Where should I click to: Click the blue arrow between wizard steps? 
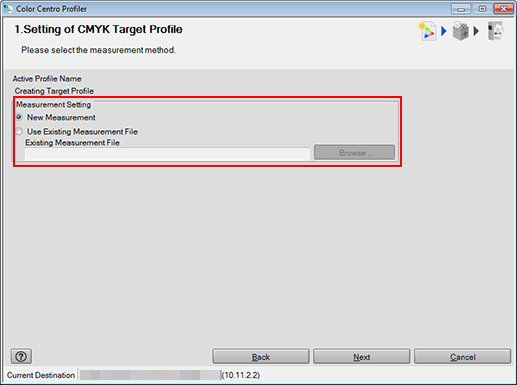pyautogui.click(x=444, y=31)
